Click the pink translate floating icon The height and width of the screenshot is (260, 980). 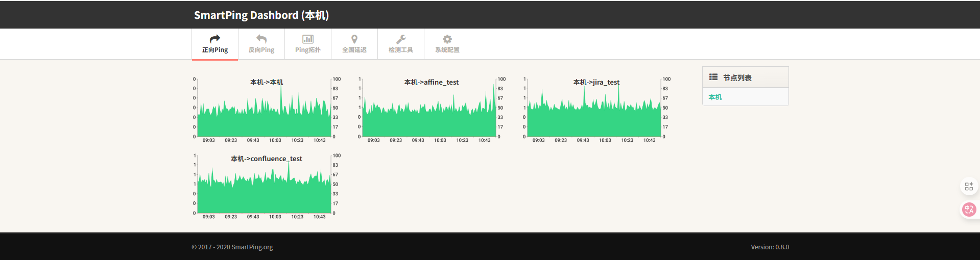click(x=969, y=209)
